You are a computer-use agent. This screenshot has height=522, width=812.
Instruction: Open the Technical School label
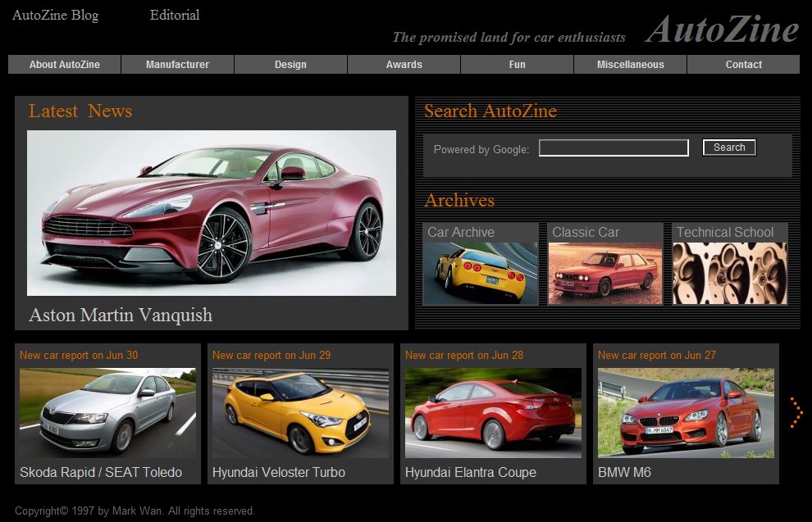tap(725, 232)
